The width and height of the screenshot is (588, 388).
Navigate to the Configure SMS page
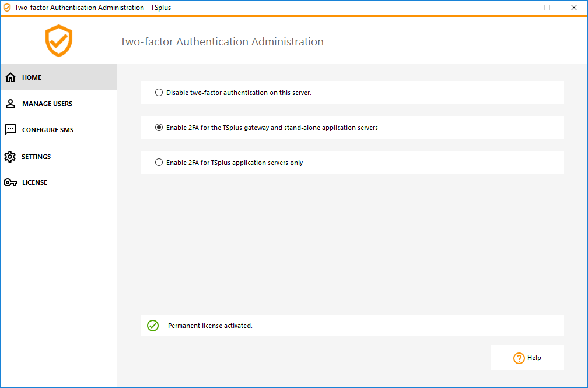[47, 129]
